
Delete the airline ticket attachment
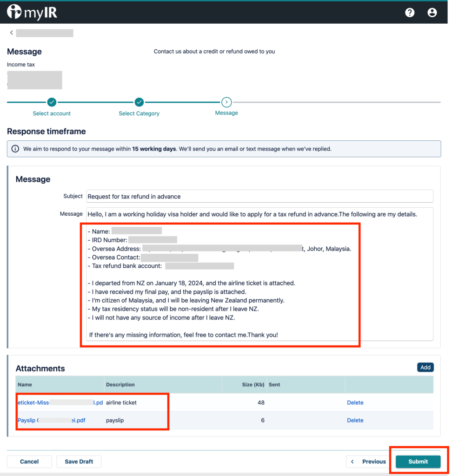click(355, 403)
